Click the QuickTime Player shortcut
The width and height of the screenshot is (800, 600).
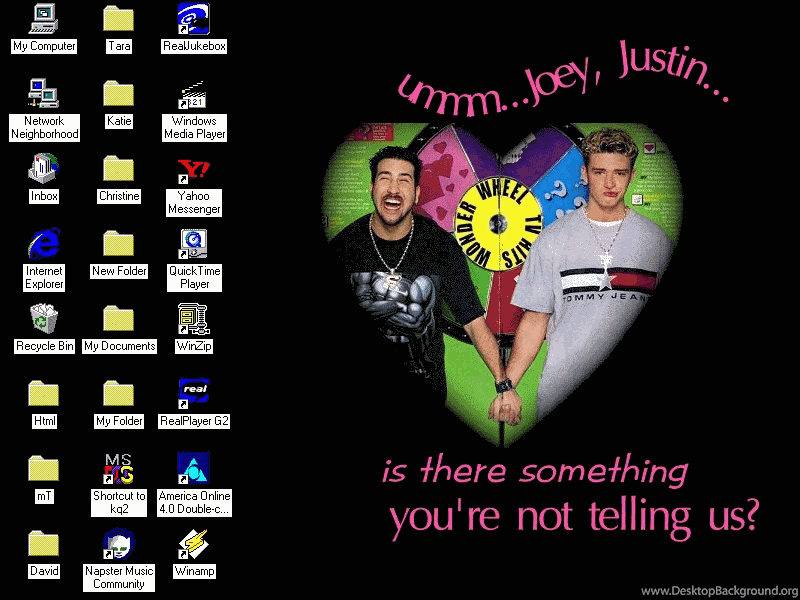(x=193, y=243)
